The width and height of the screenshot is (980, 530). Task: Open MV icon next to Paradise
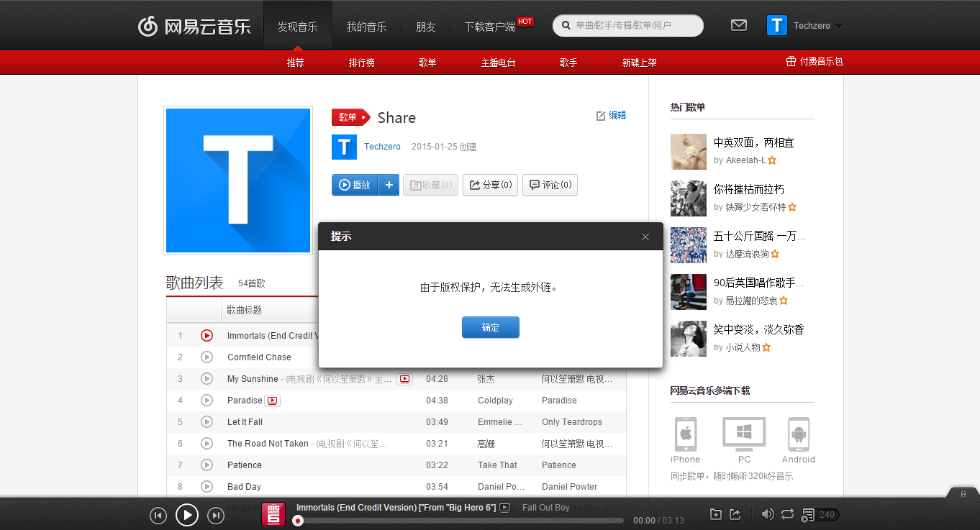tap(273, 401)
